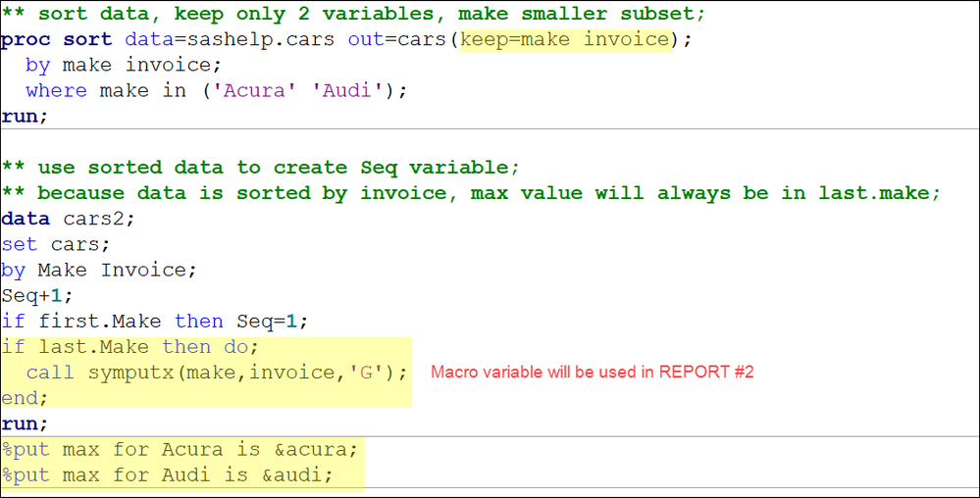Click the '%put max for Acura is &acura;' line

click(180, 449)
